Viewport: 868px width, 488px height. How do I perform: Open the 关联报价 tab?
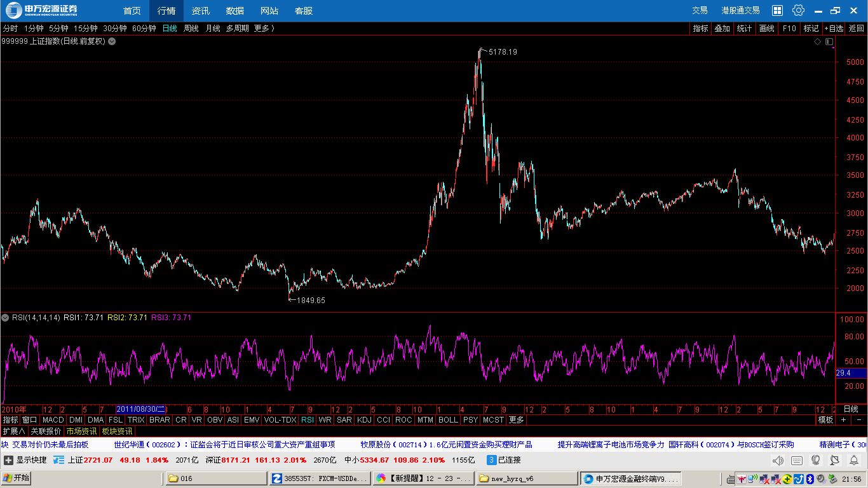[46, 431]
